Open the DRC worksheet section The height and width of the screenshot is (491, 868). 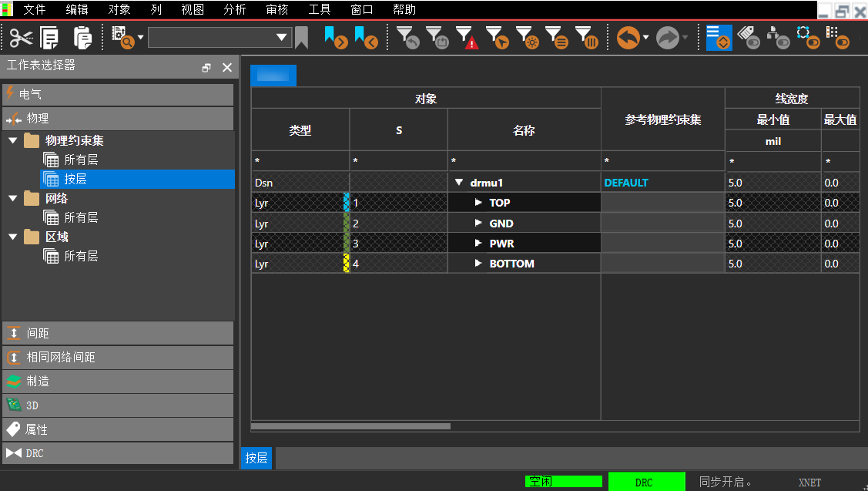pyautogui.click(x=118, y=453)
